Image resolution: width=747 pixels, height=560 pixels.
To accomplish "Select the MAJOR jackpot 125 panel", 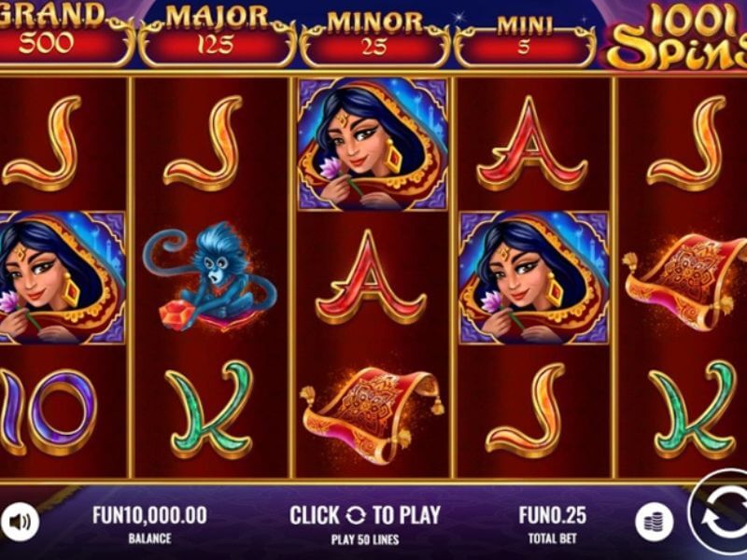I will (x=217, y=35).
